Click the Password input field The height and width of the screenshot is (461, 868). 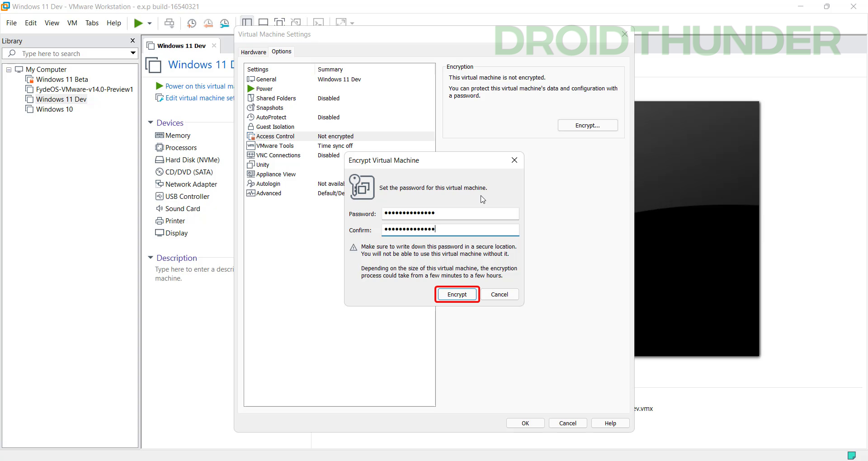450,213
